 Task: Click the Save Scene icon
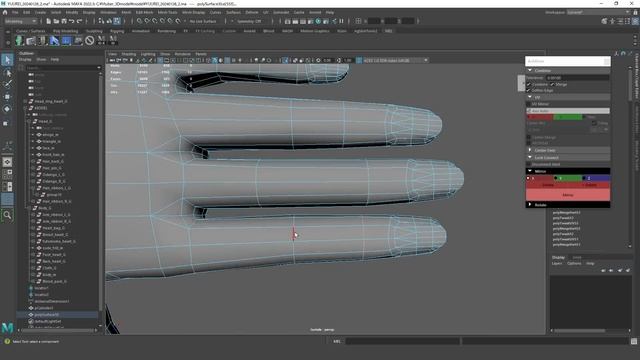[x=64, y=21]
